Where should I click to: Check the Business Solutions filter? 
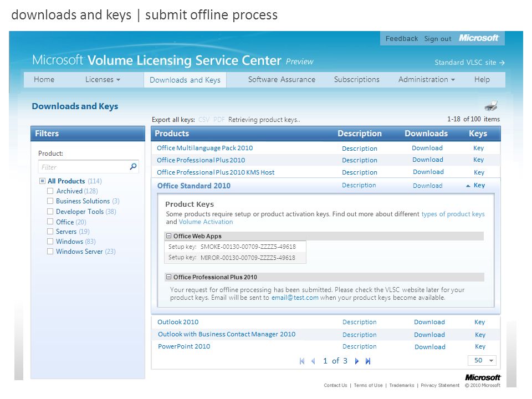pos(50,201)
